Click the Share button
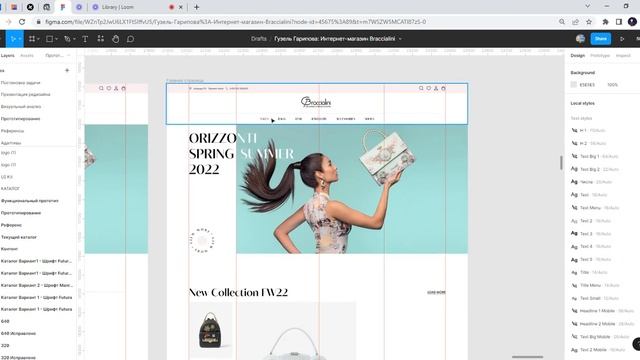The image size is (640, 360). coord(601,39)
